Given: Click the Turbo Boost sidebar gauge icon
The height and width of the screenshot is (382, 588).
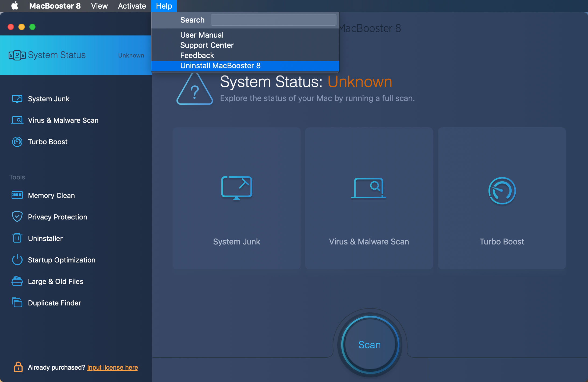Looking at the screenshot, I should pyautogui.click(x=17, y=142).
